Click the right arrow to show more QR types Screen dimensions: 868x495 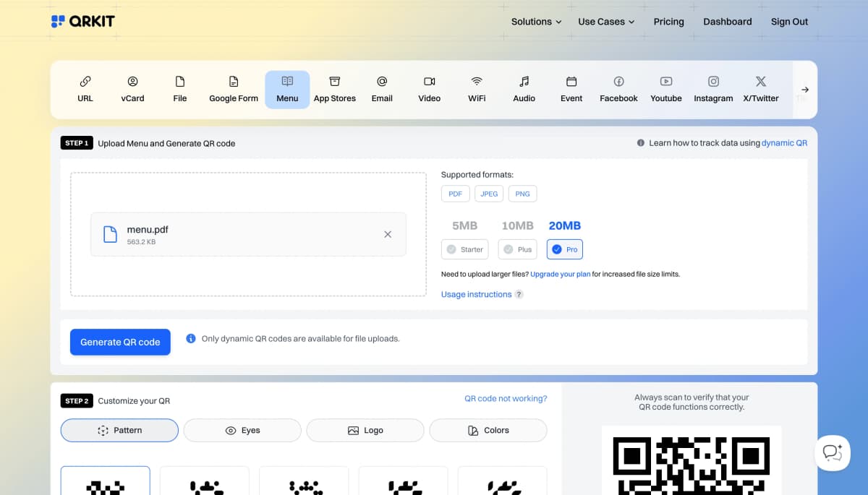point(805,90)
